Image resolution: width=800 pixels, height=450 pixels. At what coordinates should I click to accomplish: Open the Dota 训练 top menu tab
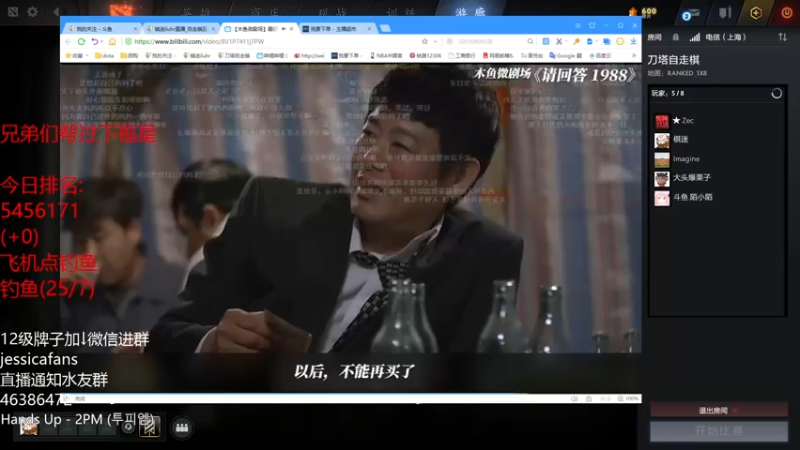[402, 12]
